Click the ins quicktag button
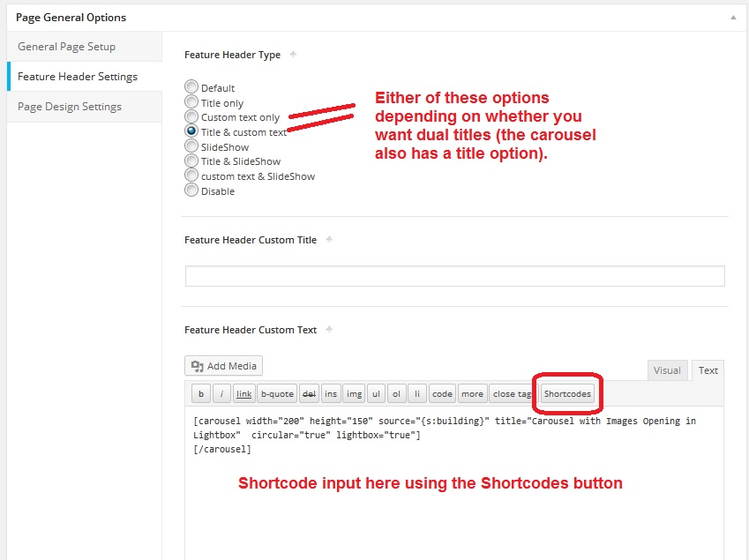Image resolution: width=749 pixels, height=560 pixels. click(331, 394)
